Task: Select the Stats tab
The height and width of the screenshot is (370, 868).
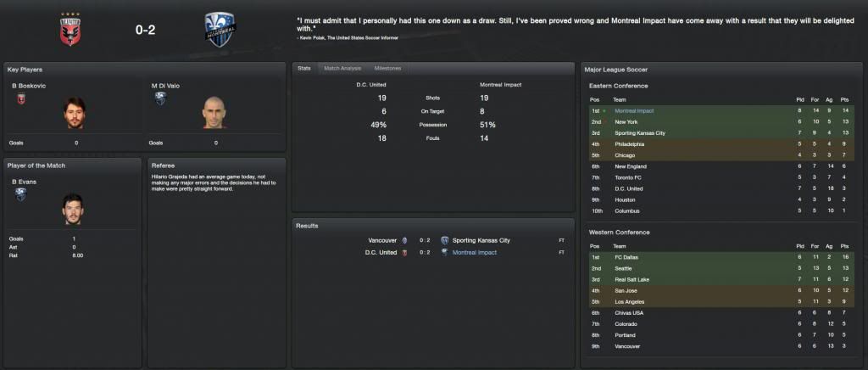Action: pyautogui.click(x=303, y=67)
